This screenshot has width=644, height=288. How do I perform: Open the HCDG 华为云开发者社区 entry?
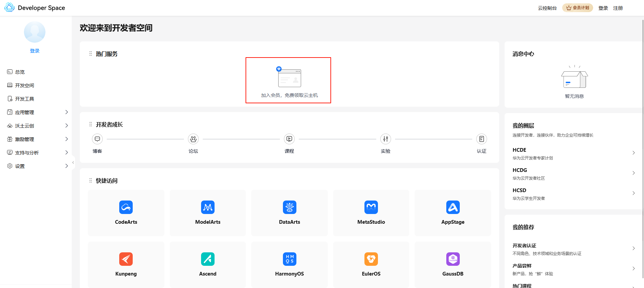click(x=574, y=174)
